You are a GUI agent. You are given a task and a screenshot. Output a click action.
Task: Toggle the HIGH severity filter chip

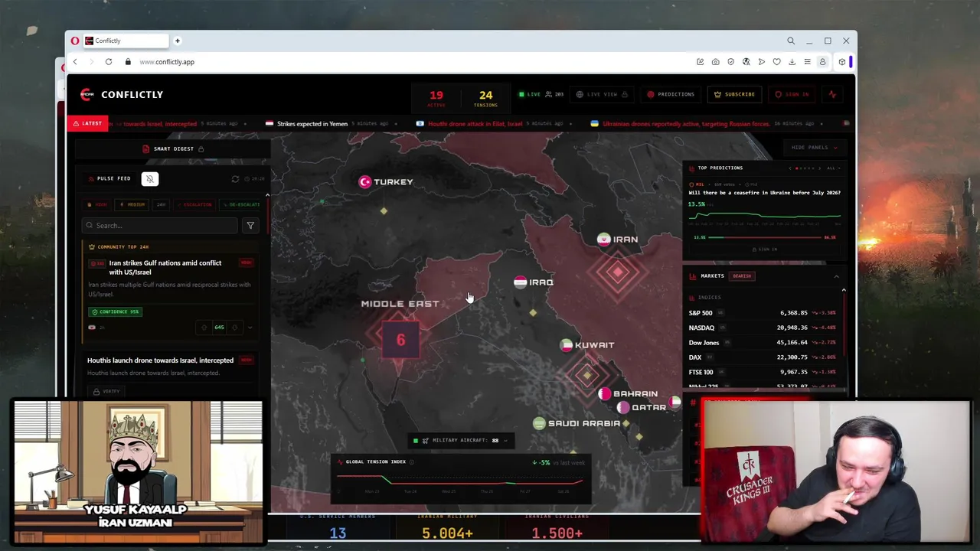pyautogui.click(x=98, y=205)
